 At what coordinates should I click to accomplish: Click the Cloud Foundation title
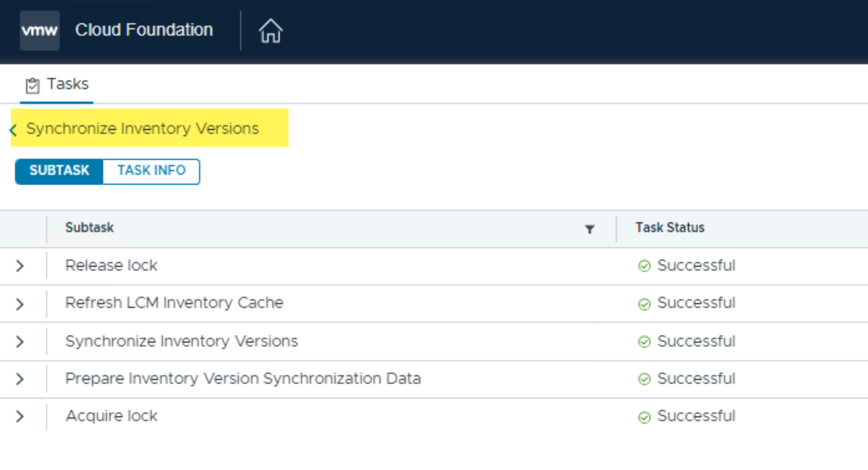coord(143,31)
